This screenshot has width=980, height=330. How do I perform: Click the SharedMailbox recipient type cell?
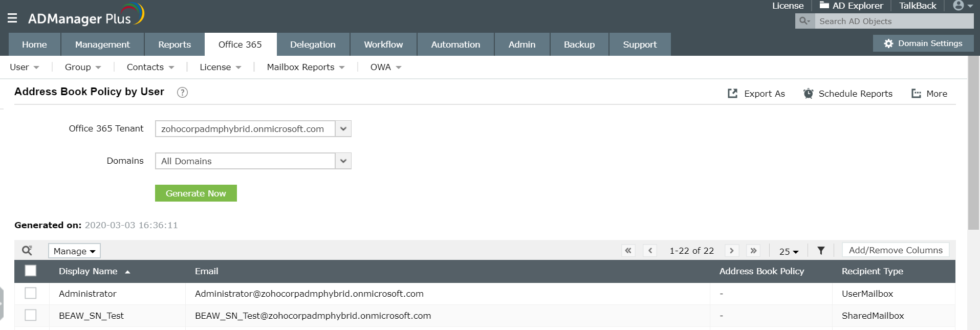(x=873, y=316)
